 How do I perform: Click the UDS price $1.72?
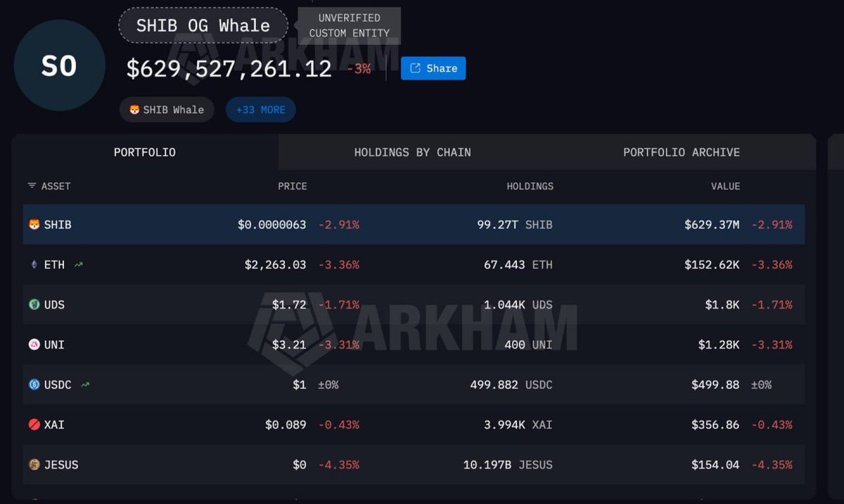coord(289,304)
